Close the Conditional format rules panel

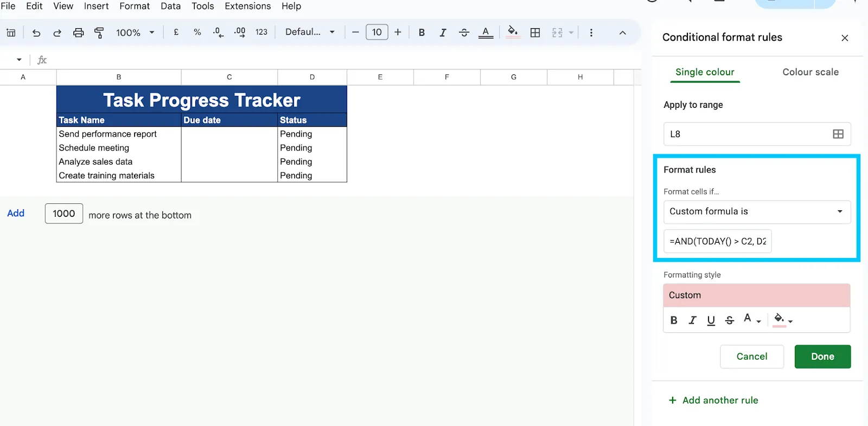click(x=845, y=38)
